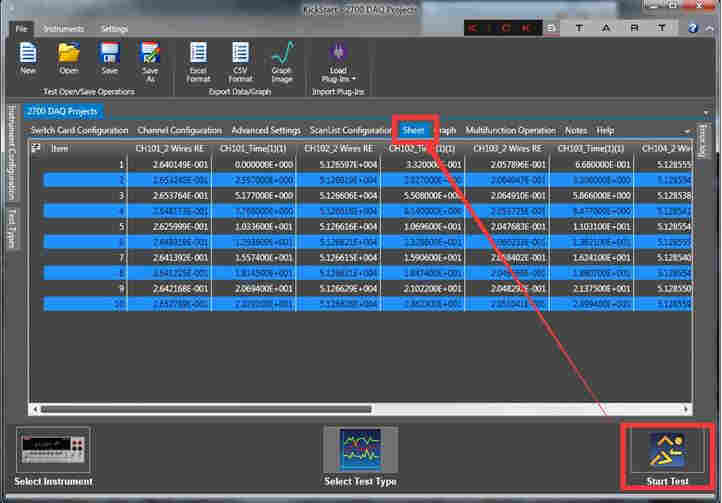Open the Advanced Settings tab
This screenshot has width=722, height=503.
(x=265, y=130)
